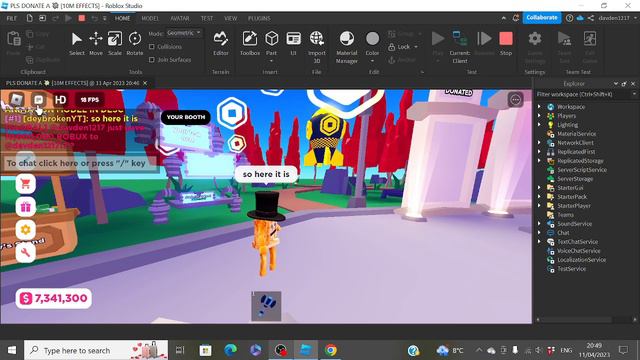Image resolution: width=640 pixels, height=360 pixels.
Task: Expand the Lighting tree node
Action: tap(539, 124)
